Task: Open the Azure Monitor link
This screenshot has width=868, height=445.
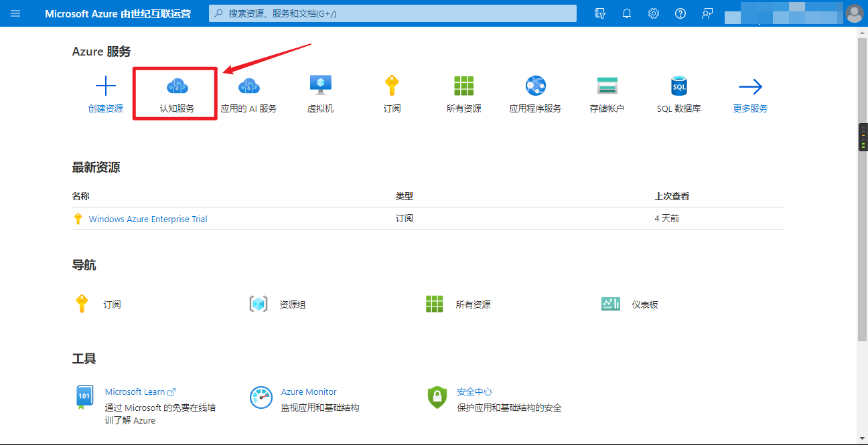Action: (309, 392)
